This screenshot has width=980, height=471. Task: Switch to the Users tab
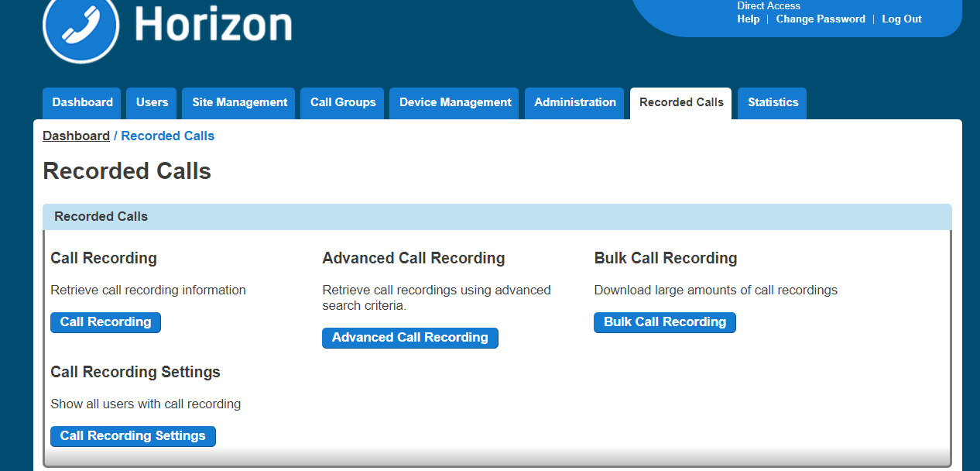152,103
